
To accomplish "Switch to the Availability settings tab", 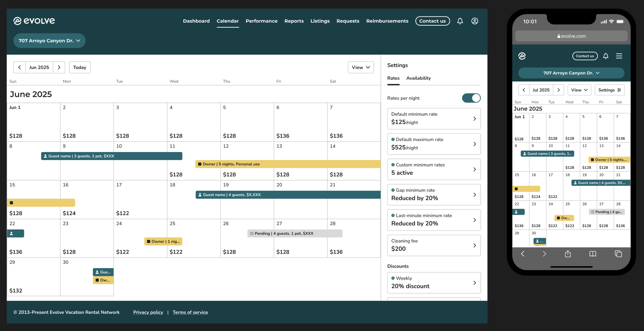I will coord(418,78).
